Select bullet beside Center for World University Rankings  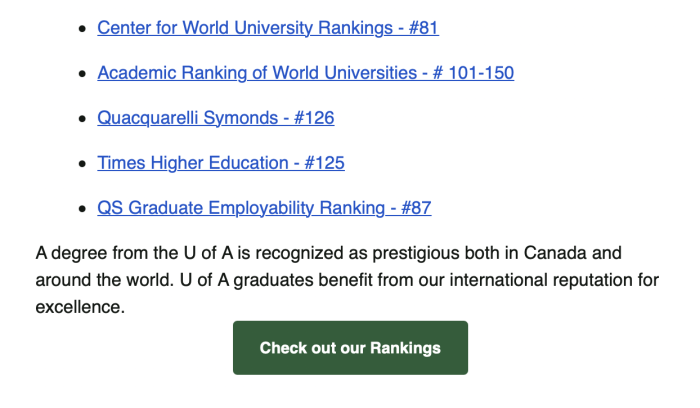pos(82,29)
